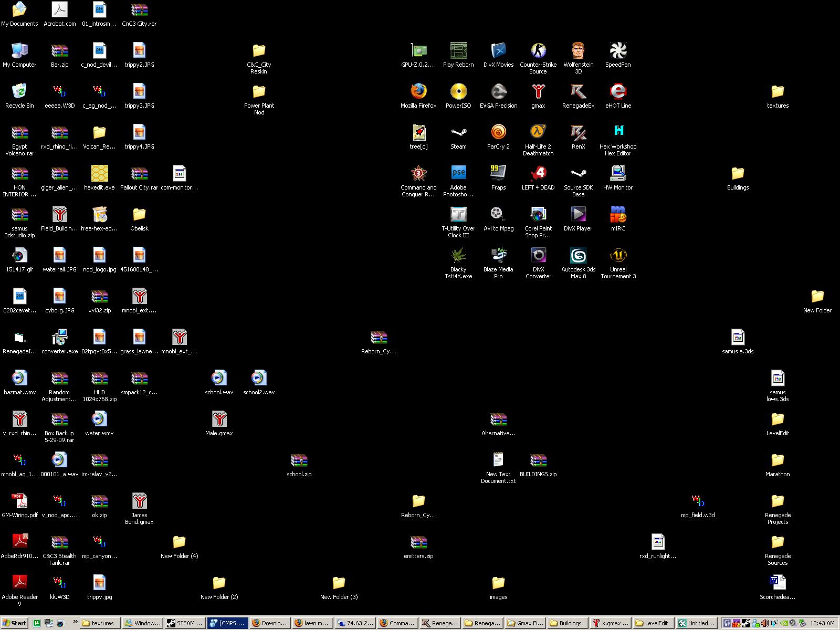Click the Start button
The height and width of the screenshot is (630, 840).
pyautogui.click(x=15, y=623)
